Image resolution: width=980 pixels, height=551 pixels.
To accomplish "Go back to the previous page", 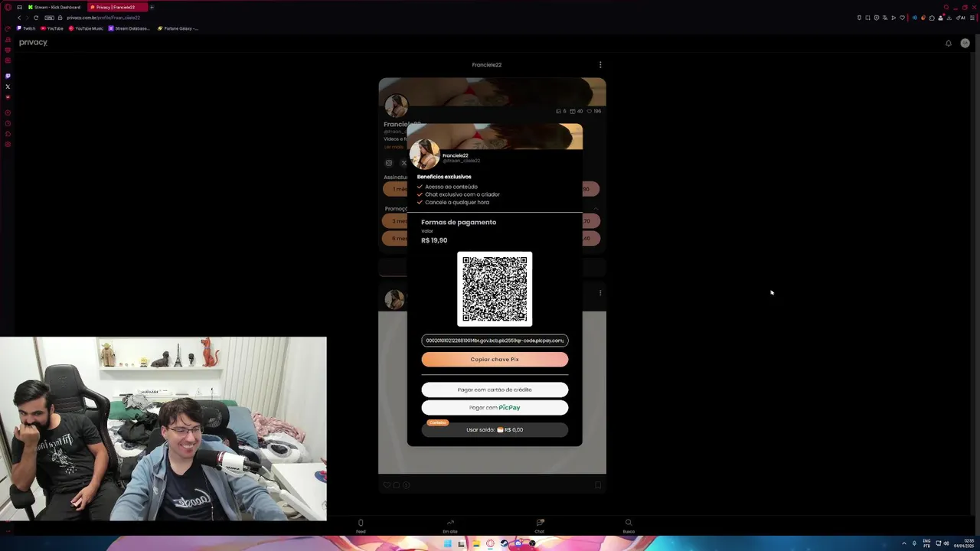I will tap(19, 18).
